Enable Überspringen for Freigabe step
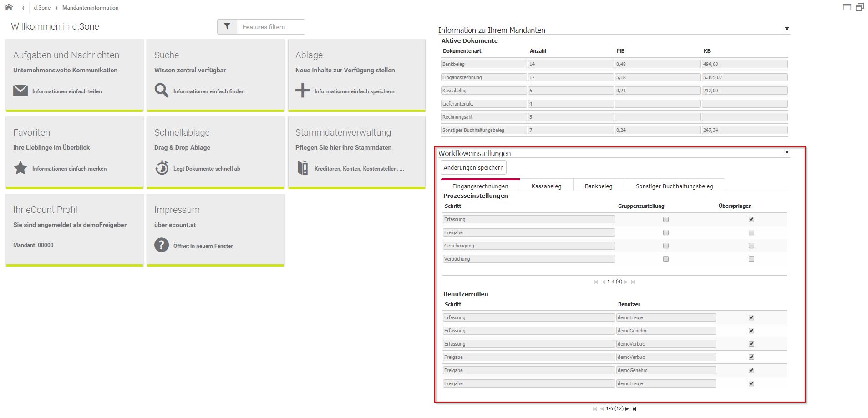868x418 pixels. pos(751,232)
